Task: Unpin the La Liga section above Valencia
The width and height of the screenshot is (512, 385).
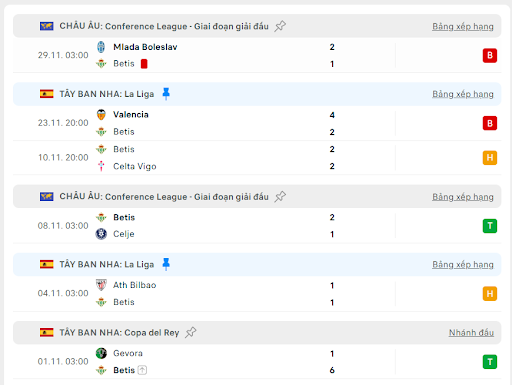Action: [x=166, y=94]
